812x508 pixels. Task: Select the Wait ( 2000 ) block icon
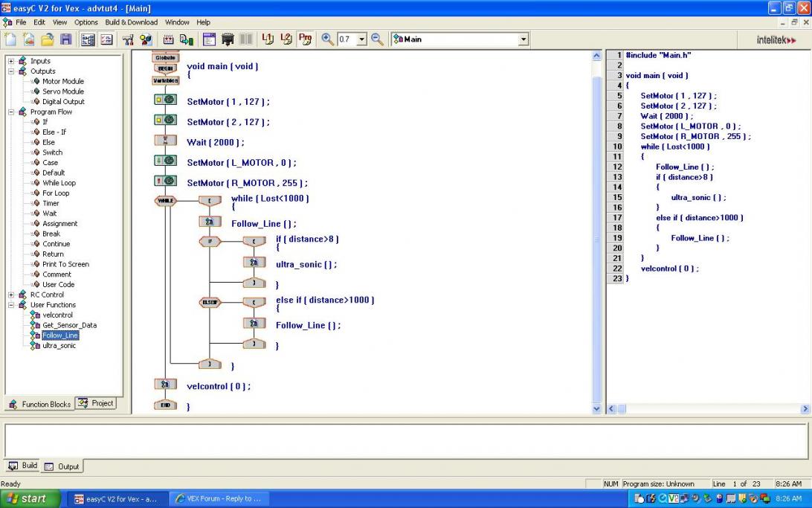(x=166, y=141)
